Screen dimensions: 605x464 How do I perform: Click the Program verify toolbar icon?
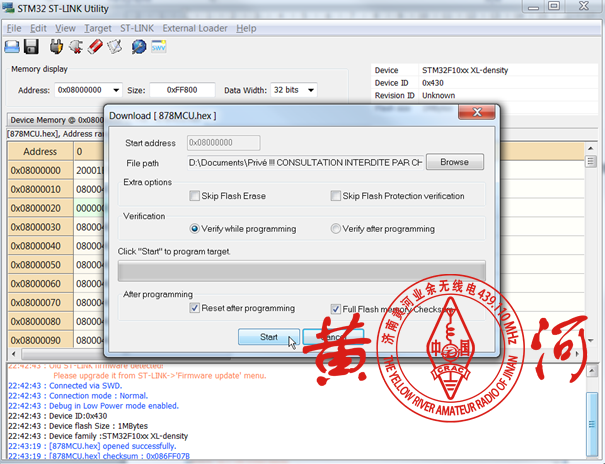pyautogui.click(x=116, y=46)
